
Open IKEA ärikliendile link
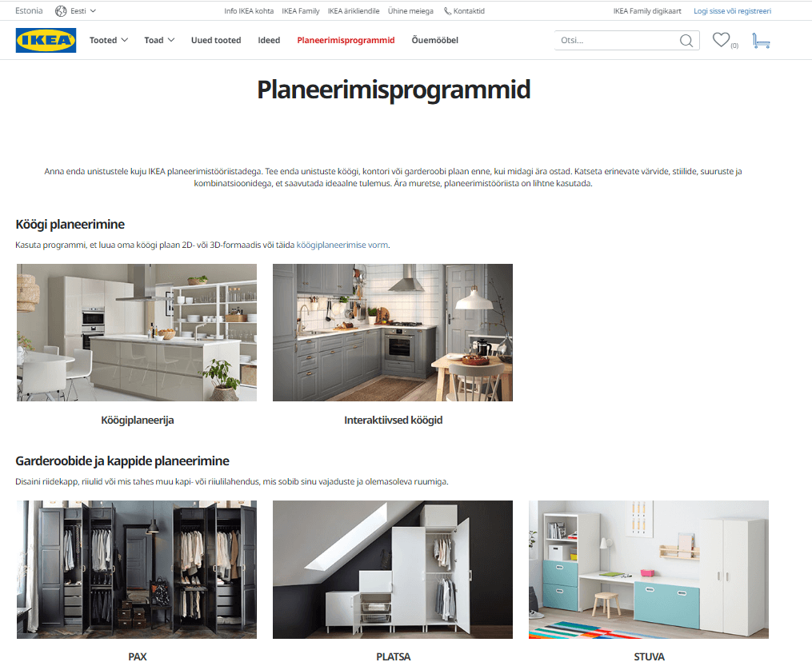coord(354,11)
